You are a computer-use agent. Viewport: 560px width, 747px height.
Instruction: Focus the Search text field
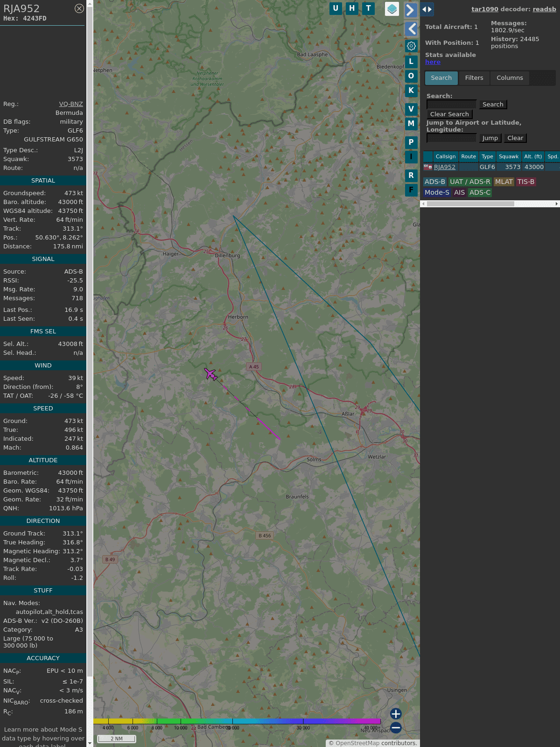coord(451,105)
